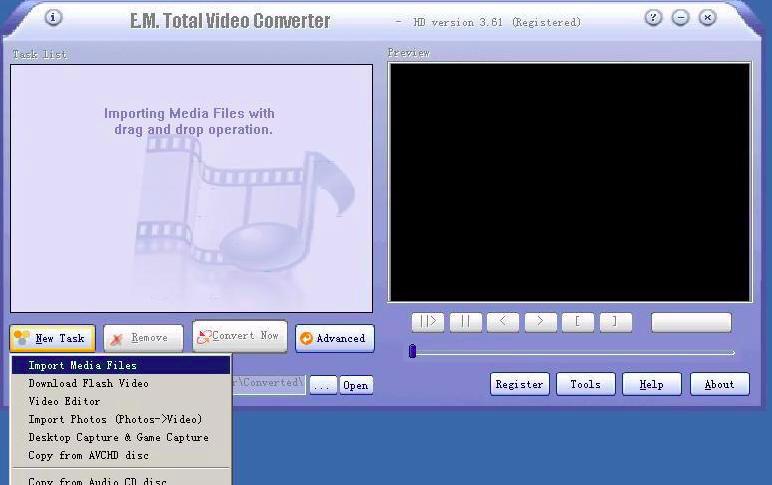Set start marker with [ button
The height and width of the screenshot is (485, 772).
click(578, 322)
